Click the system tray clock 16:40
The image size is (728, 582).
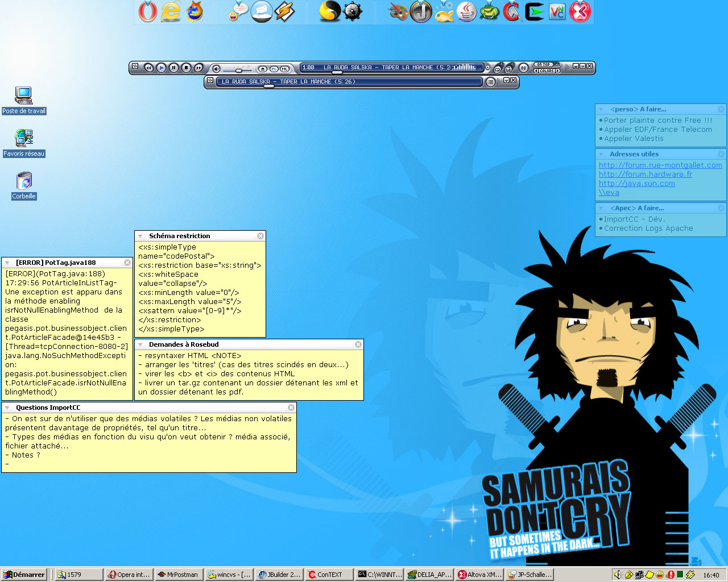pos(711,575)
